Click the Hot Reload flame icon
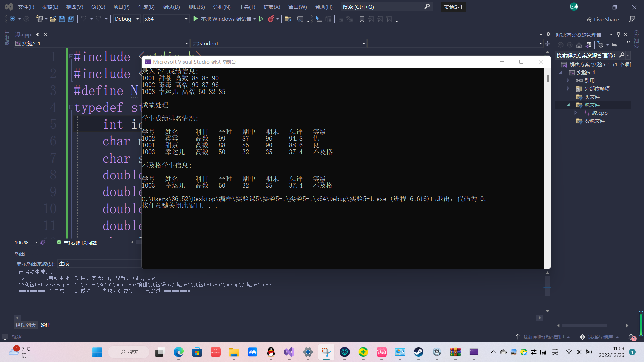This screenshot has height=362, width=644. pyautogui.click(x=271, y=19)
